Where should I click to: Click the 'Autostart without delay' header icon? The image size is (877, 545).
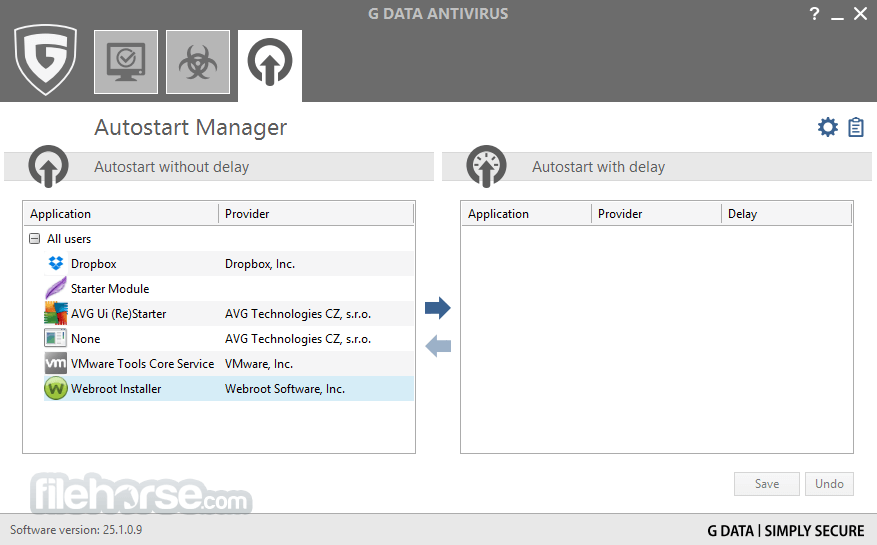pyautogui.click(x=49, y=166)
